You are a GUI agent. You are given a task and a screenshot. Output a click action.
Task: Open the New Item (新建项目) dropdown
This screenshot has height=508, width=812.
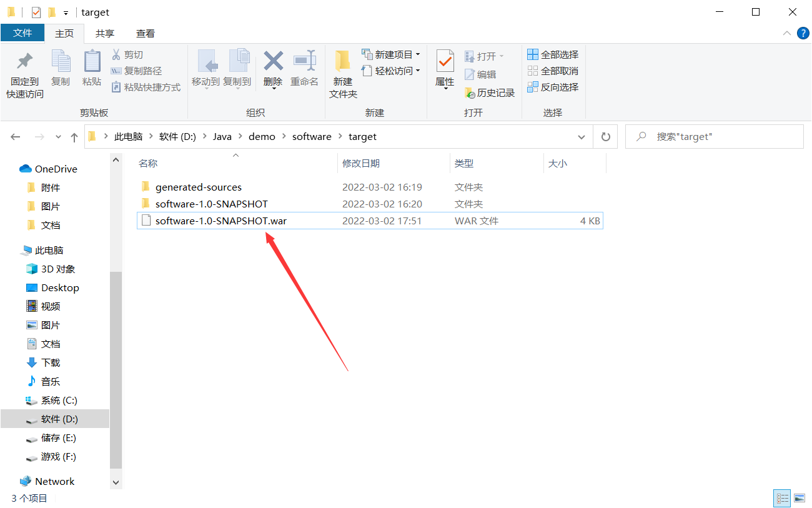pos(418,54)
